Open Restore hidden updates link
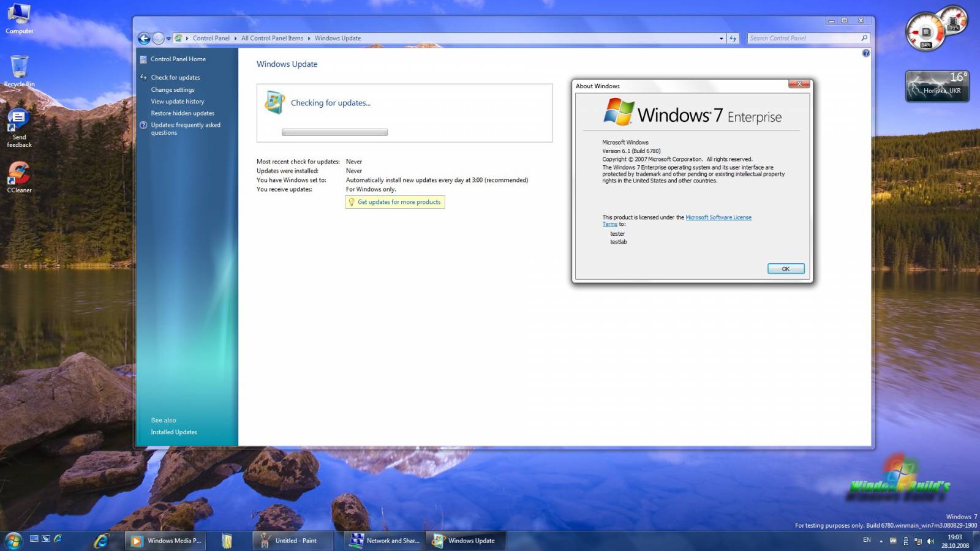Viewport: 980px width, 551px height. (183, 113)
